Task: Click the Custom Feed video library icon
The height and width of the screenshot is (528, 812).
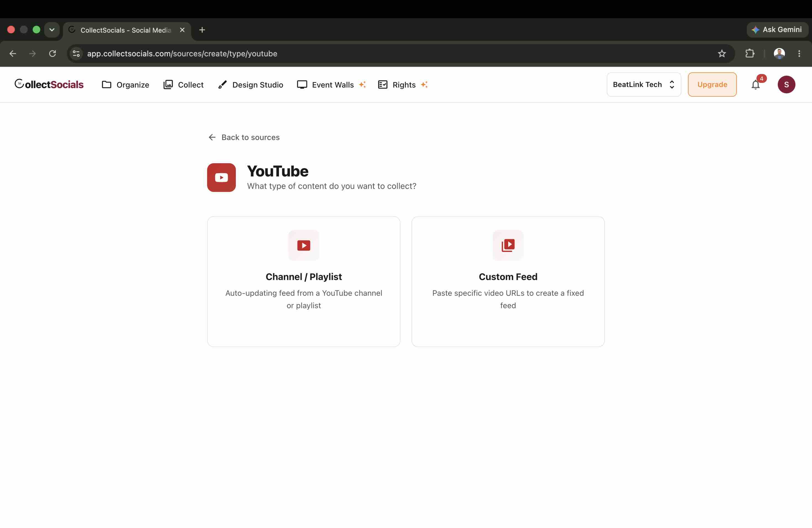Action: click(x=508, y=245)
